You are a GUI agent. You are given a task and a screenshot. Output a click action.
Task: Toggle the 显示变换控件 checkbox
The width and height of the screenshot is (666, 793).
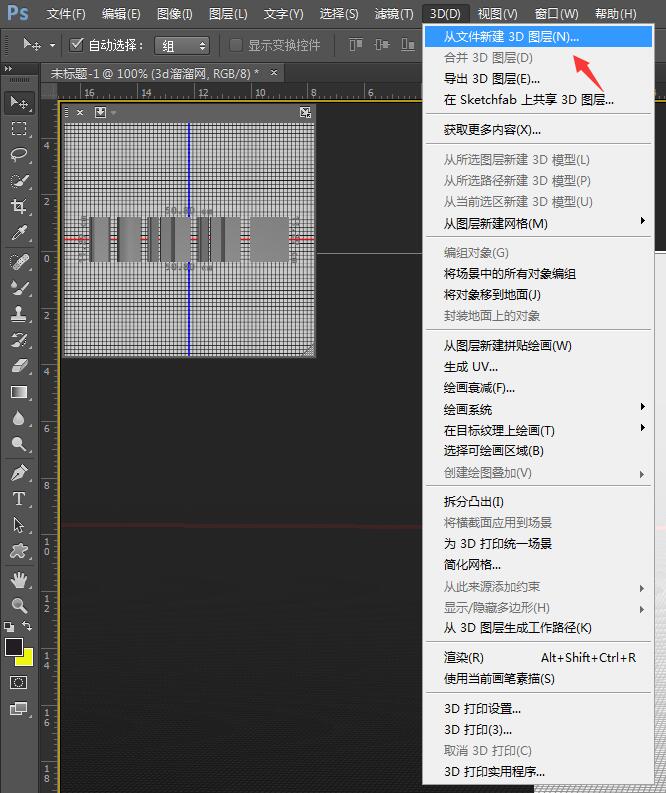(x=235, y=45)
